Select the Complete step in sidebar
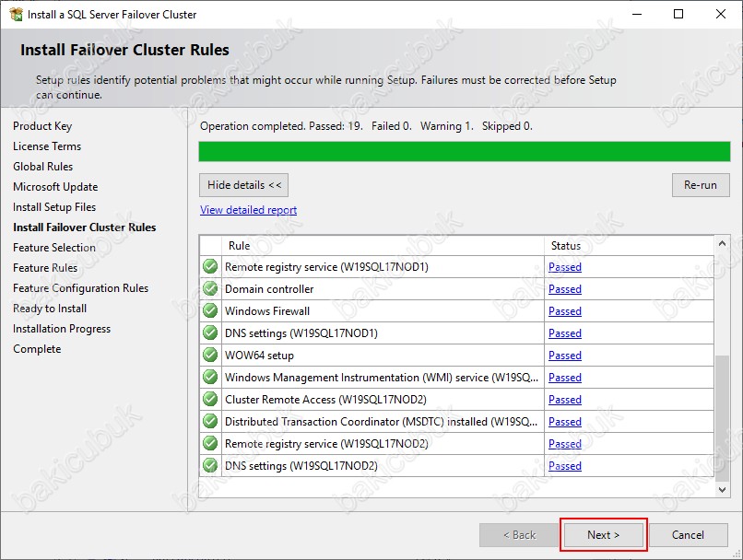 (x=37, y=349)
